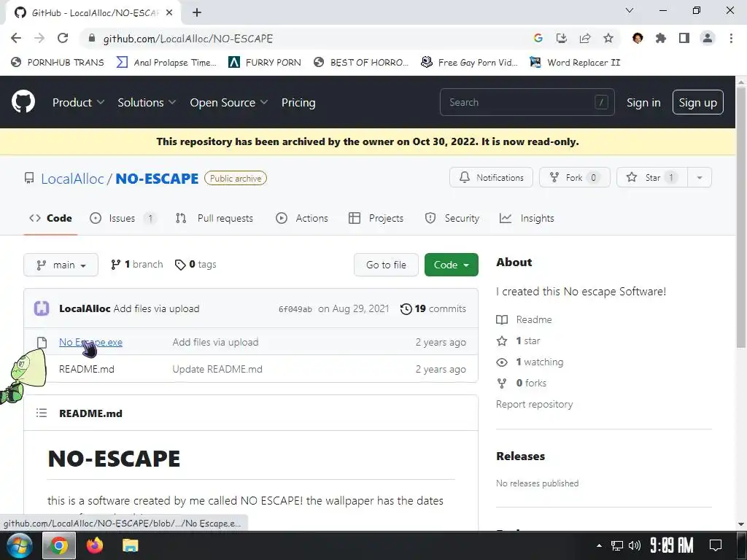747x560 pixels.
Task: Fork the repository
Action: coord(575,178)
